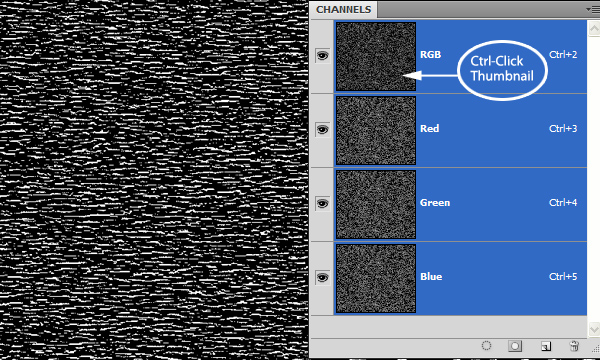Click the Blue channel label
The height and width of the screenshot is (360, 600).
click(x=431, y=277)
